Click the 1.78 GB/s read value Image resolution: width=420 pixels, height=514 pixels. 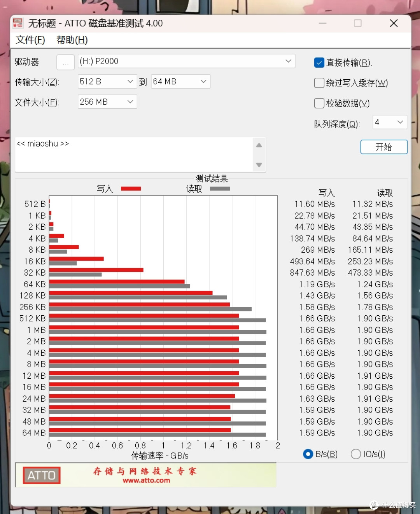click(x=375, y=307)
